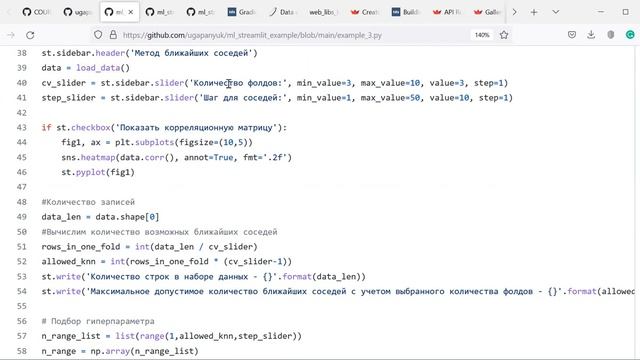The width and height of the screenshot is (640, 360).
Task: Click the comment '# Подбор гиперпараметра'
Action: pyautogui.click(x=98, y=321)
